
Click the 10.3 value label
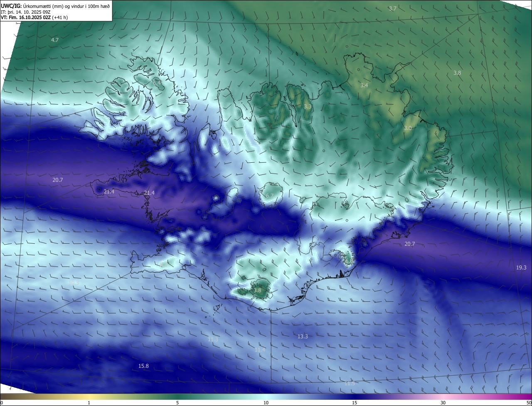(74, 283)
